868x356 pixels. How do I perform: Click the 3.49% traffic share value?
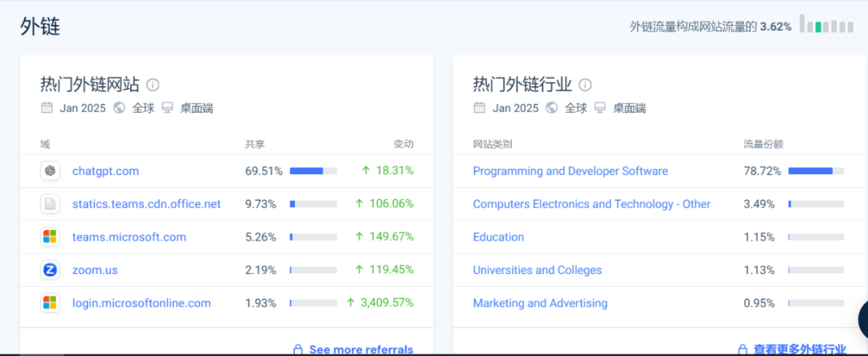coord(759,204)
